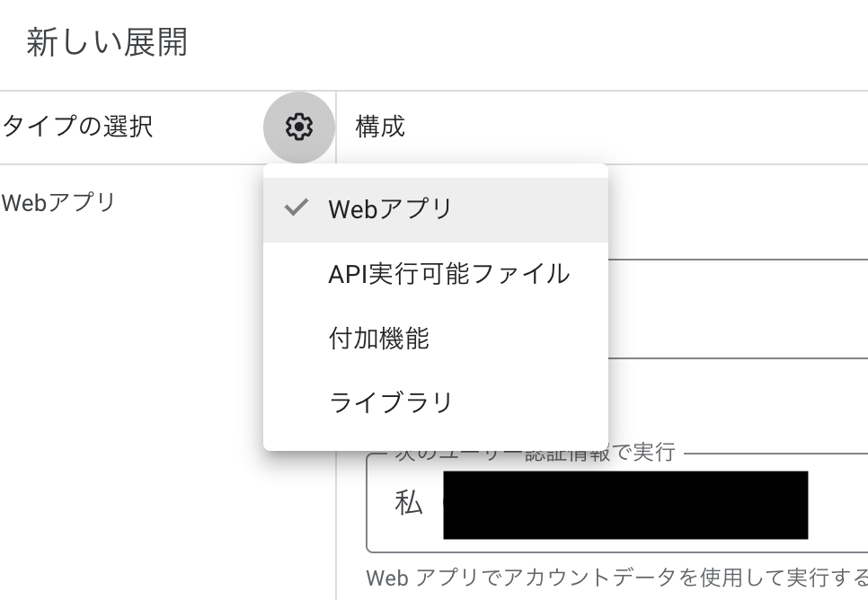
Task: Select 付加機能 from the type menu
Action: pyautogui.click(x=378, y=339)
